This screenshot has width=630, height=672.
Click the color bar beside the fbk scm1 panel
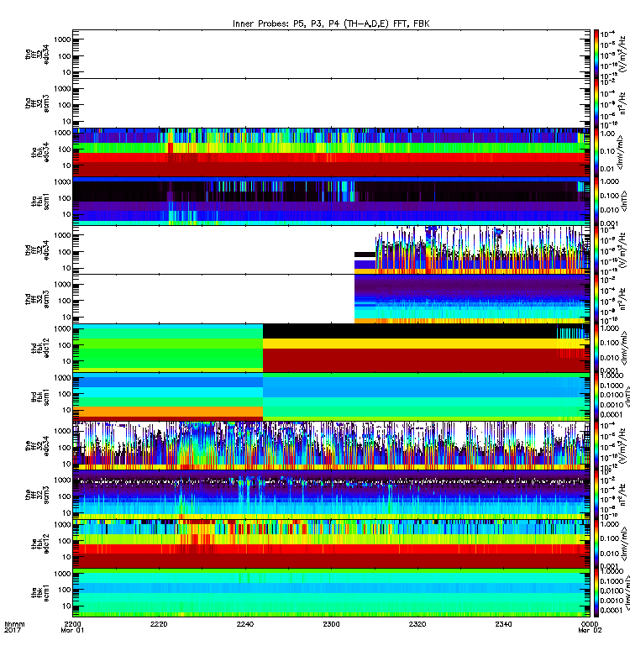[596, 593]
